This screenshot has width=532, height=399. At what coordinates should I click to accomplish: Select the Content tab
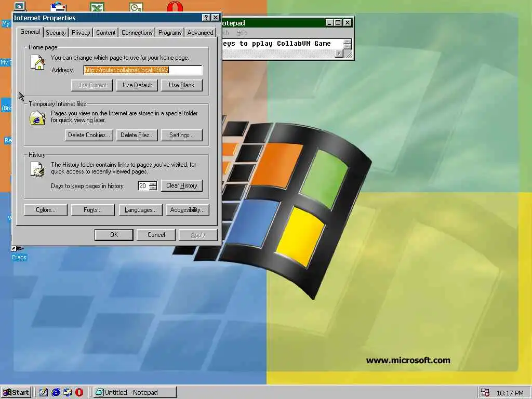pos(105,33)
